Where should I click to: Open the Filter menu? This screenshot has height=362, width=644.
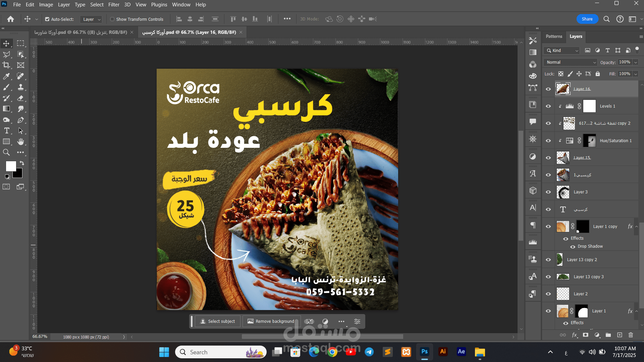pos(114,5)
